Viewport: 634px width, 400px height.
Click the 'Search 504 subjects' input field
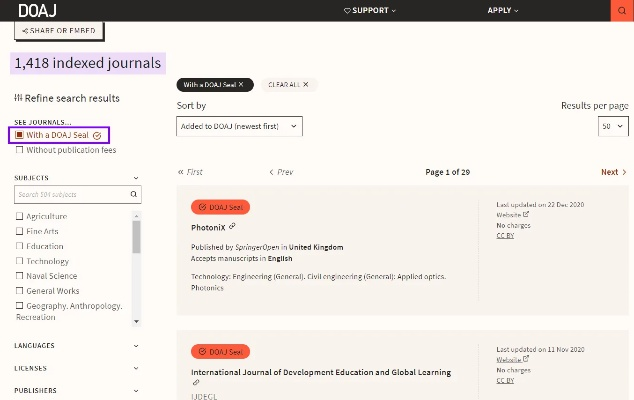click(70, 195)
